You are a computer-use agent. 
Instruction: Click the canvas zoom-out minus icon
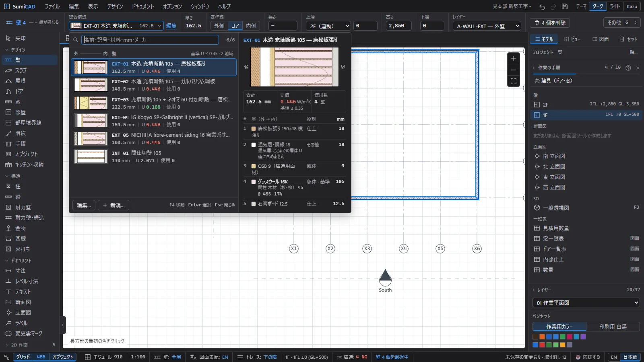coord(514,70)
